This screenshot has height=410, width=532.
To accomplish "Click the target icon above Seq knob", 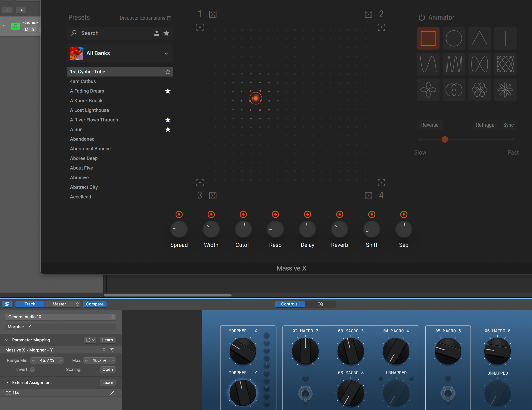I will [404, 214].
